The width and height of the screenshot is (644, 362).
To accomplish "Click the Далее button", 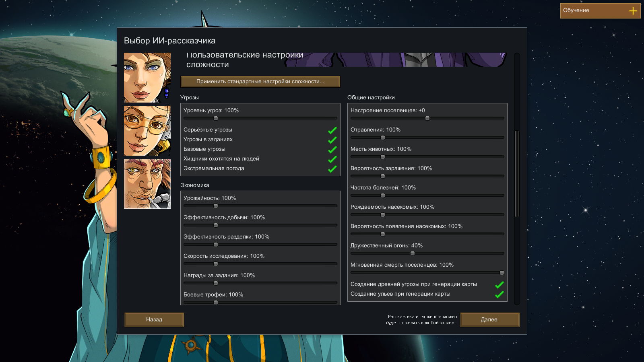I will tap(489, 320).
